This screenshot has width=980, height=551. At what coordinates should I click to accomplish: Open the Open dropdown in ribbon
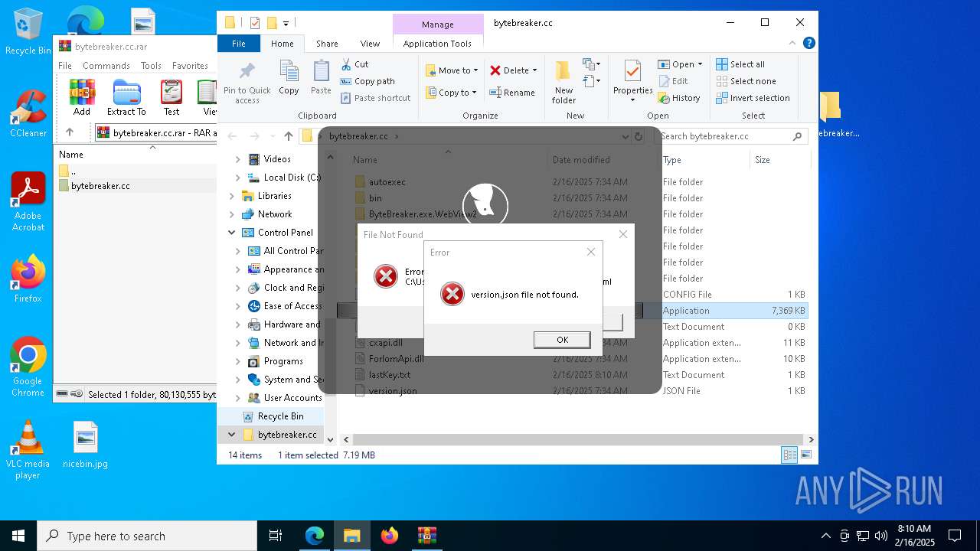click(x=680, y=64)
